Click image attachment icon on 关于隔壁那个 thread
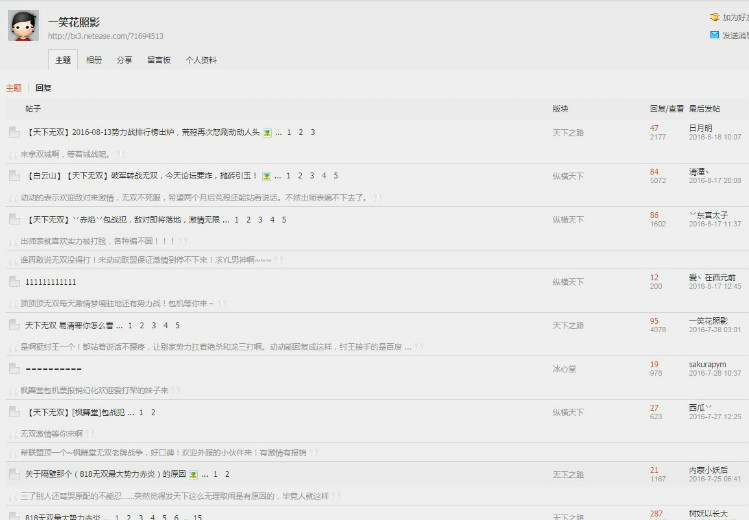Image resolution: width=749 pixels, height=520 pixels. pos(193,475)
